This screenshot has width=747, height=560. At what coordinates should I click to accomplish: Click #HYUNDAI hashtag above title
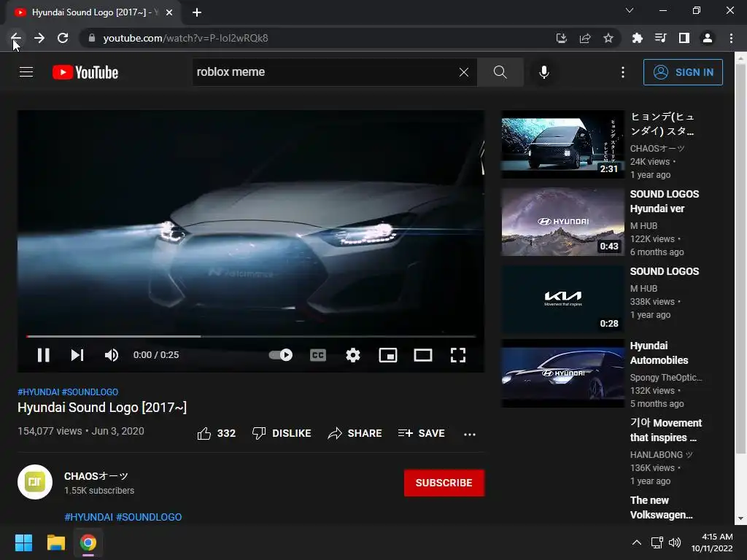click(x=39, y=392)
